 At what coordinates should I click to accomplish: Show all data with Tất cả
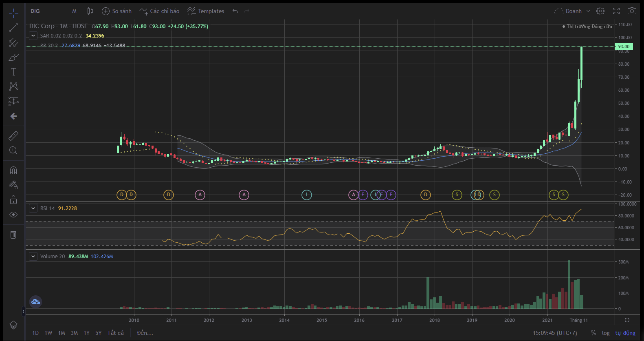click(x=115, y=333)
